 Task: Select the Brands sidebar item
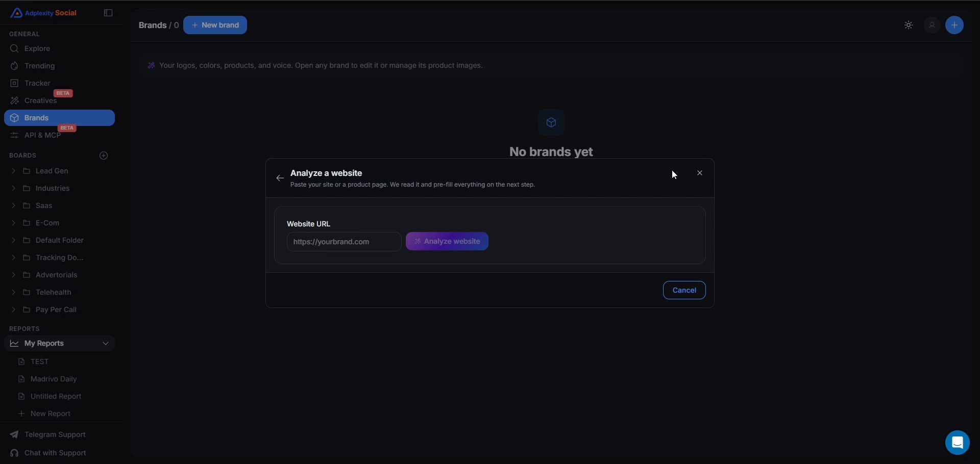pyautogui.click(x=59, y=118)
